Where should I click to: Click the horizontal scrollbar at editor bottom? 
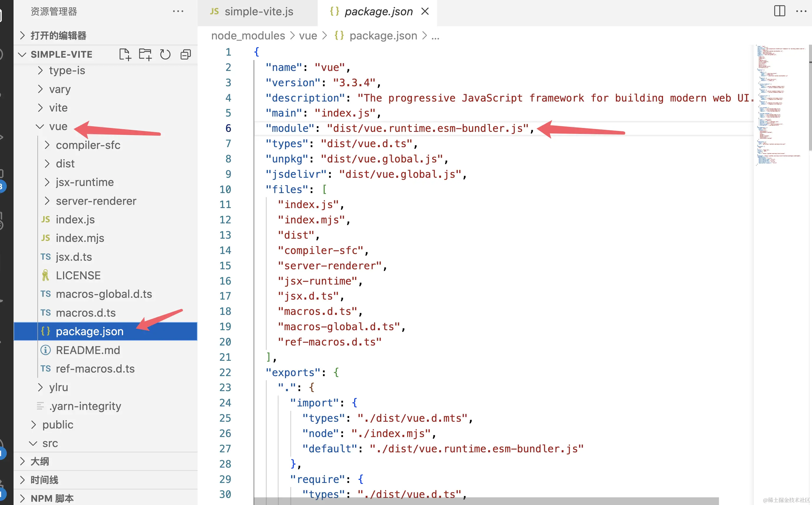(x=486, y=501)
